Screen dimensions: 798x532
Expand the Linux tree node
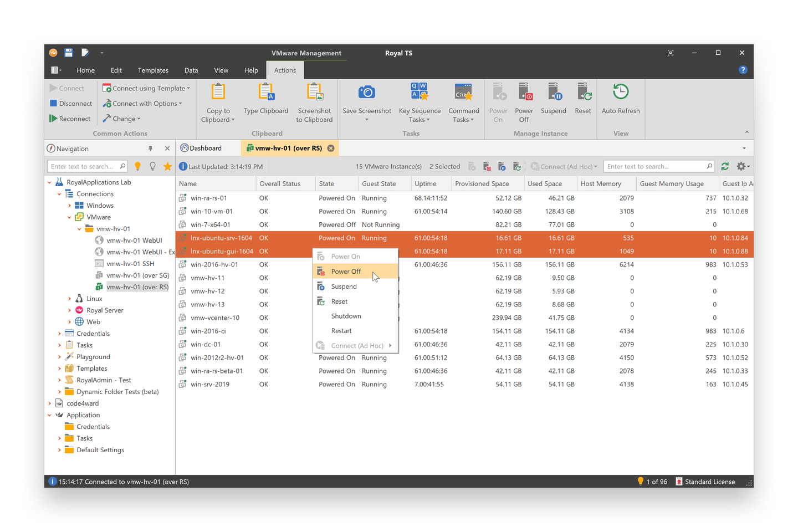pos(69,298)
